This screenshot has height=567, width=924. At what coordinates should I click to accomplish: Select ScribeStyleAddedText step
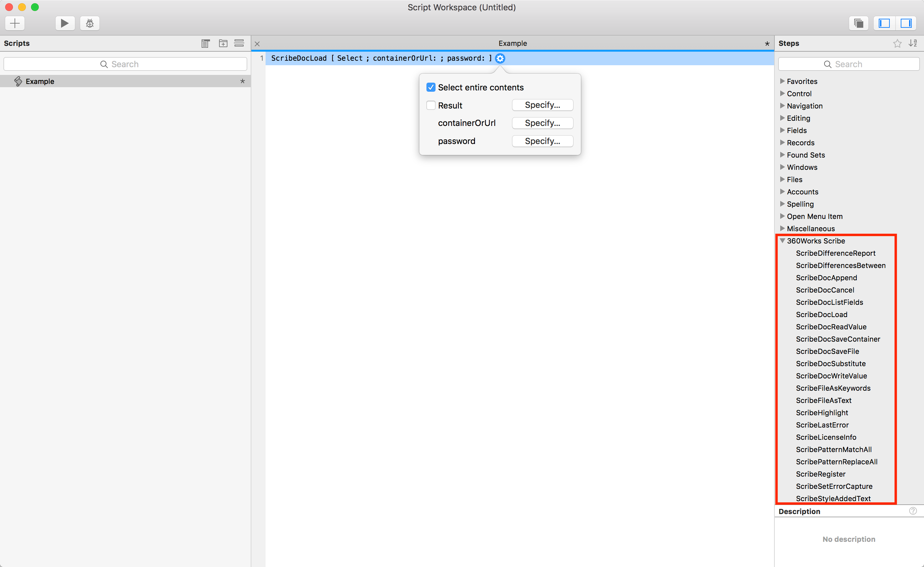pos(833,498)
